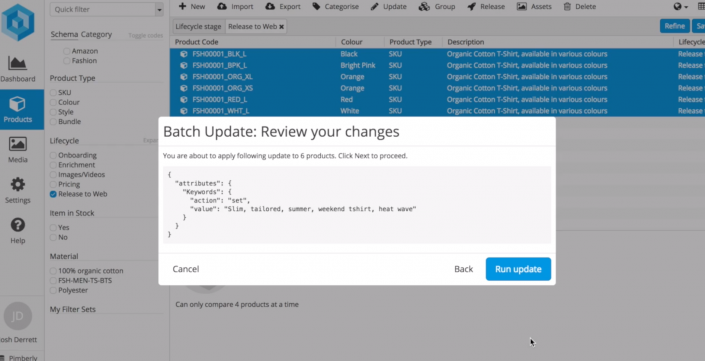Viewport: 705px width, 361px height.
Task: Open My Filter Sets section
Action: click(x=72, y=309)
